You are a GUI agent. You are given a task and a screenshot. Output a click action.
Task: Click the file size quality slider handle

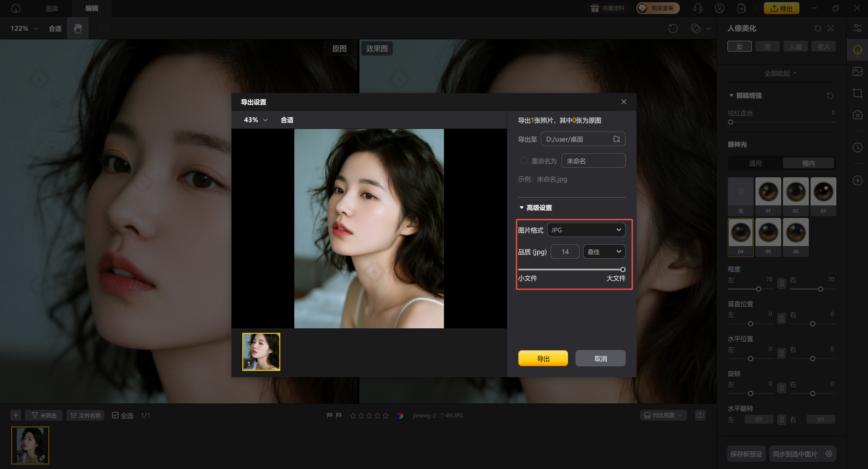click(x=623, y=270)
